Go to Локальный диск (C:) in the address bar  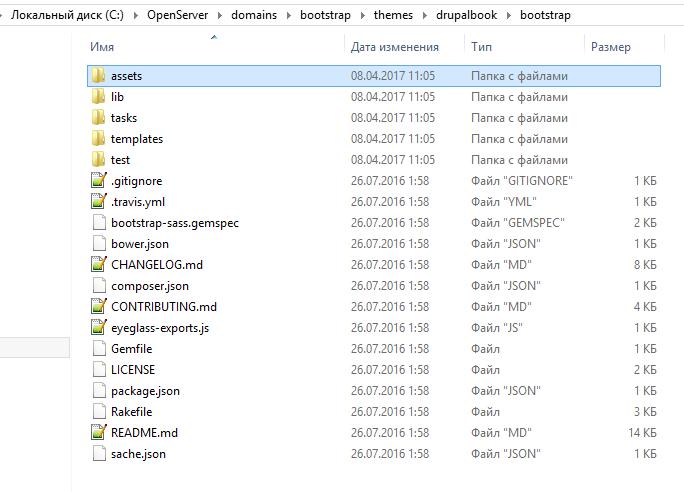67,15
